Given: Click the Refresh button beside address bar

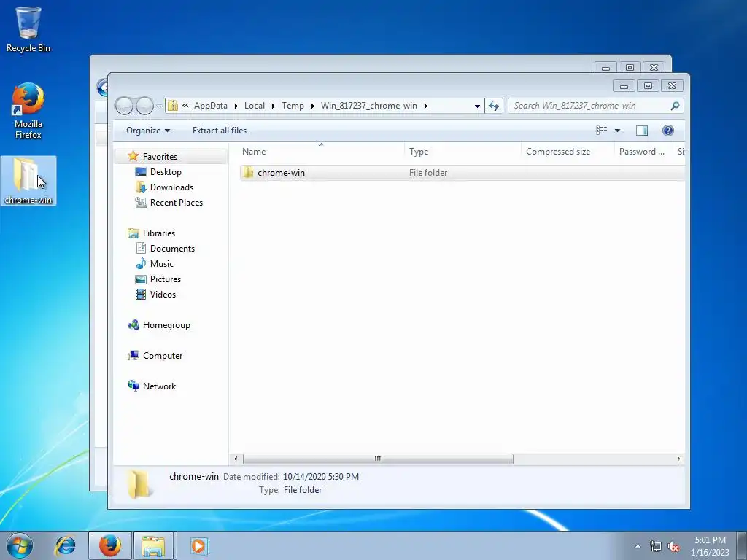Looking at the screenshot, I should pyautogui.click(x=494, y=106).
